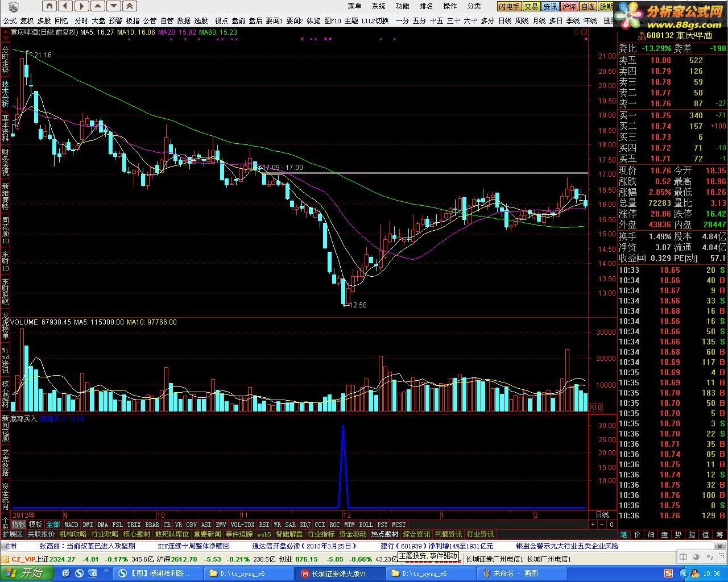The image size is (728, 582).
Task: Click the 交易 button
Action: [x=531, y=7]
